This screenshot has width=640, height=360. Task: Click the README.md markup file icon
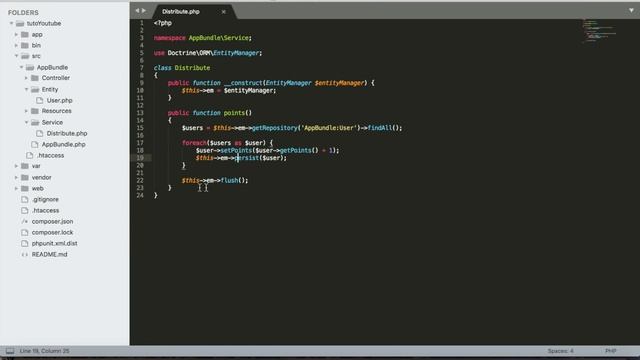[x=24, y=255]
